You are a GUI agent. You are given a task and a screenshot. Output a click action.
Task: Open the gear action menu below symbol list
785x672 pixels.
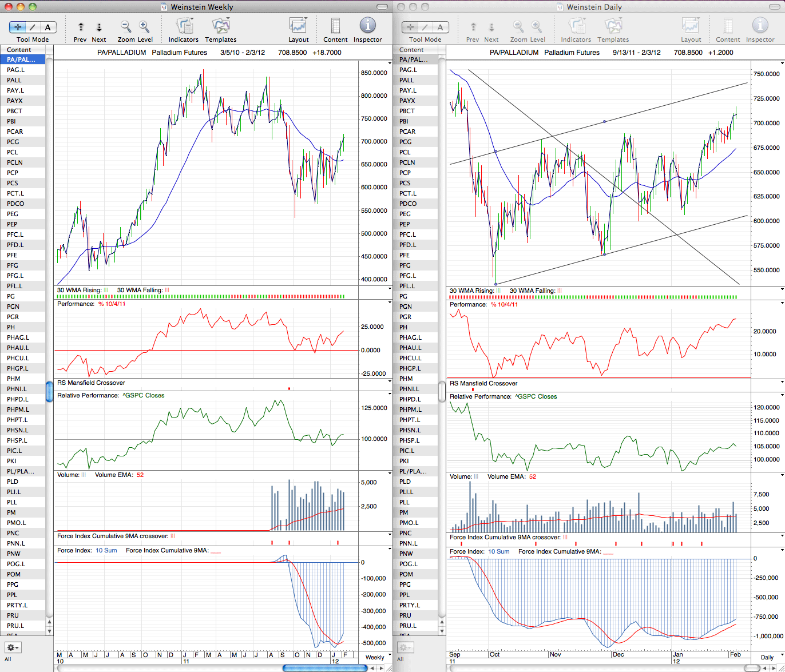pos(13,647)
